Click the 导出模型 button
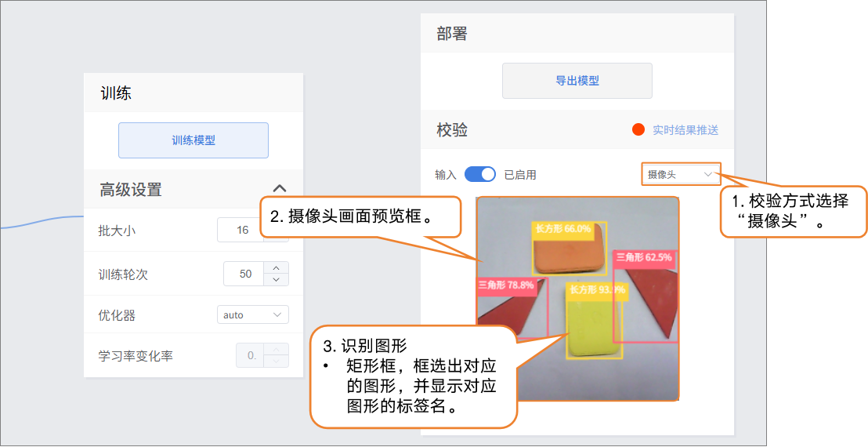The width and height of the screenshot is (868, 447). tap(577, 81)
